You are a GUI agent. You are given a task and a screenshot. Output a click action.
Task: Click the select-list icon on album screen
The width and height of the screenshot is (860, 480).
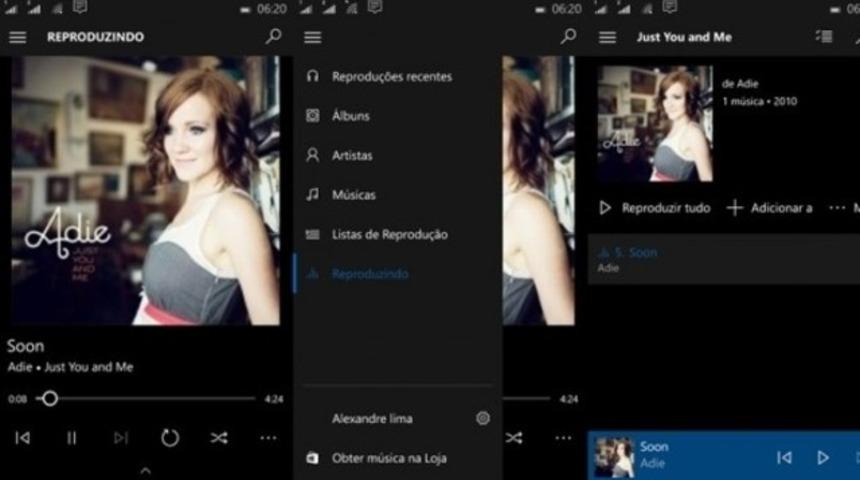click(x=824, y=37)
